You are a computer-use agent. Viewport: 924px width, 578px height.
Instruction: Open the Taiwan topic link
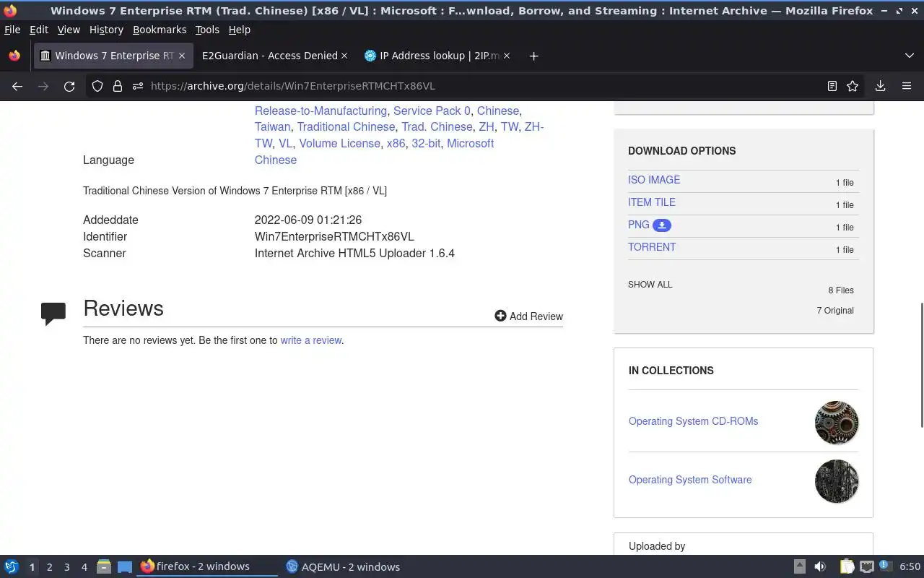[x=272, y=127]
